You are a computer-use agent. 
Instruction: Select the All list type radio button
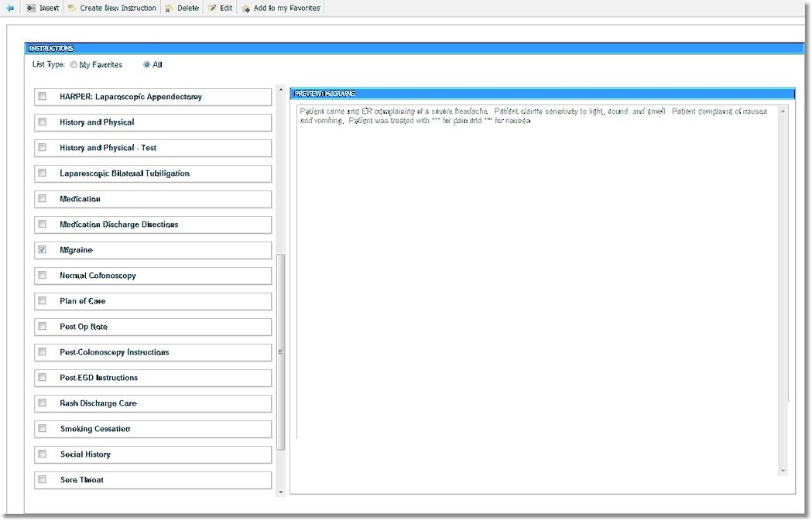click(x=146, y=65)
